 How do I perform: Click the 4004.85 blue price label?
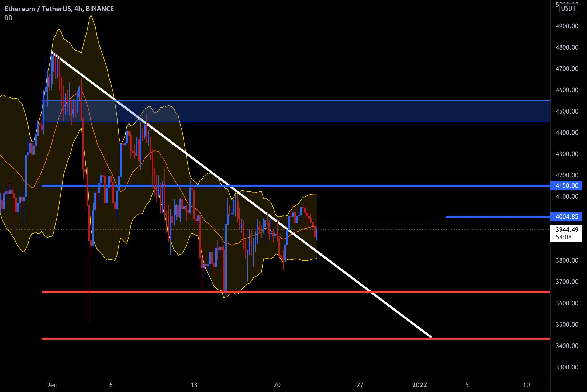coord(566,217)
